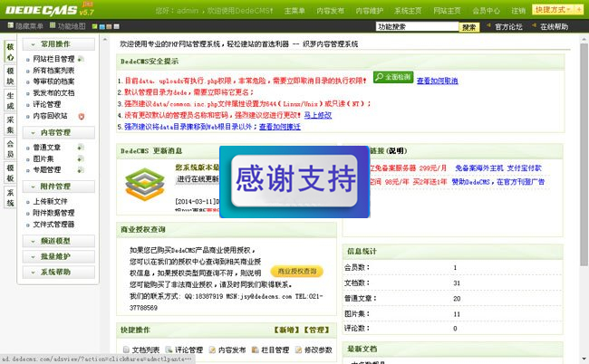
Task: Open the 功能地图 function map icon
Action: 53,25
